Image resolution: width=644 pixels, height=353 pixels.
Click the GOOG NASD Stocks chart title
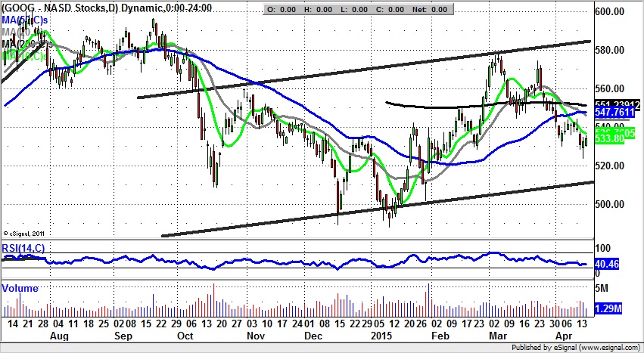[107, 8]
